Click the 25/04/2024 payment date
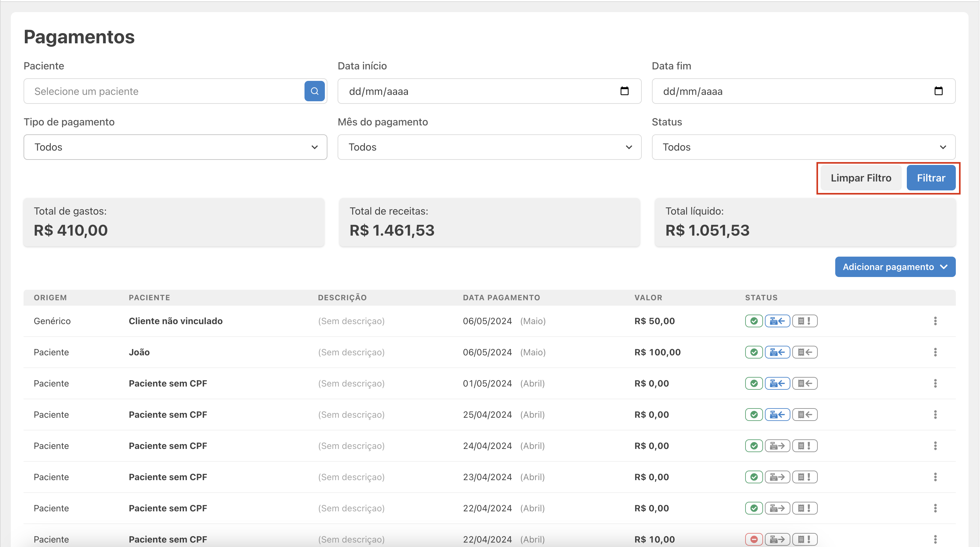The width and height of the screenshot is (980, 547). point(487,415)
